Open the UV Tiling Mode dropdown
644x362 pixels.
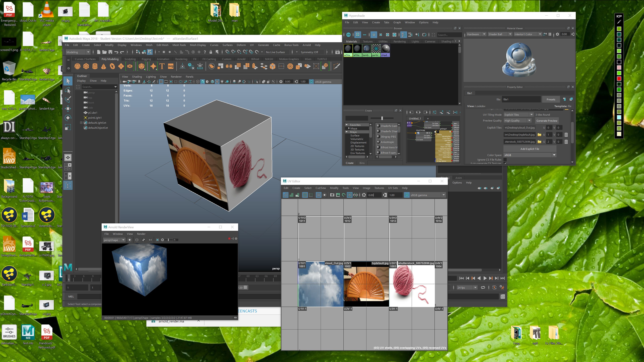pyautogui.click(x=519, y=115)
